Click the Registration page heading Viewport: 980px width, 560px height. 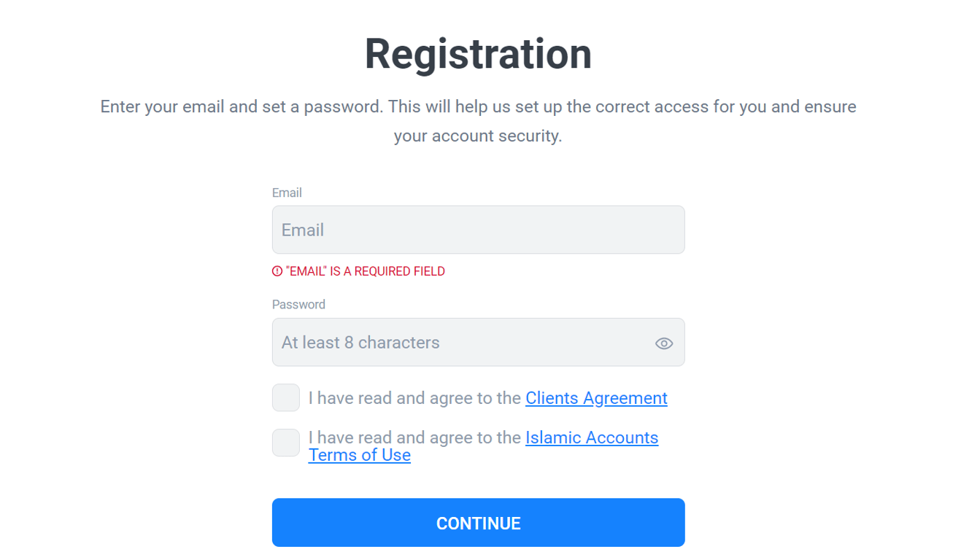click(478, 52)
